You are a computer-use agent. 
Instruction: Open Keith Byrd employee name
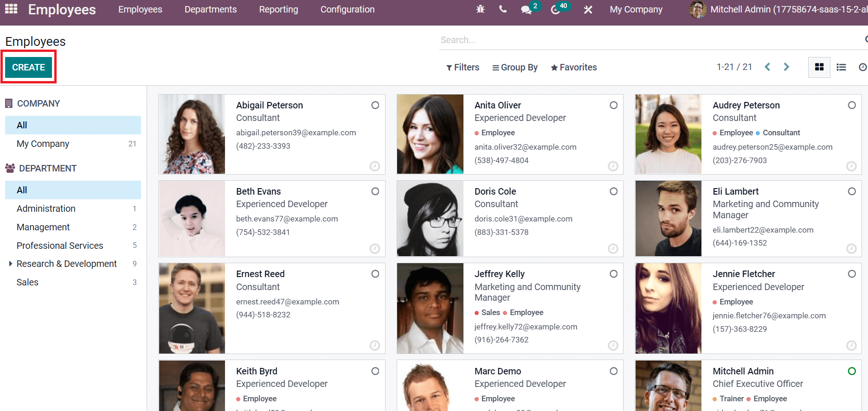[257, 371]
